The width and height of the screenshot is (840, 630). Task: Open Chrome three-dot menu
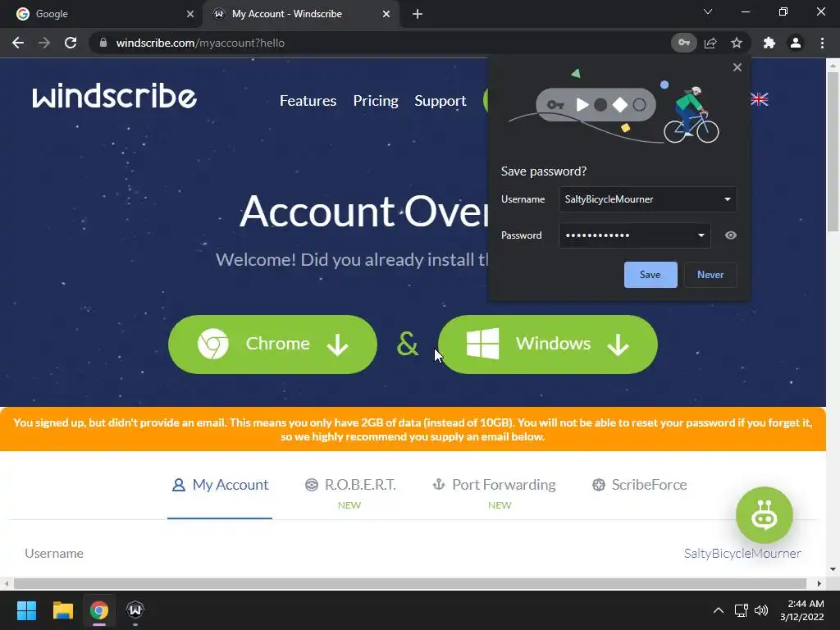822,43
